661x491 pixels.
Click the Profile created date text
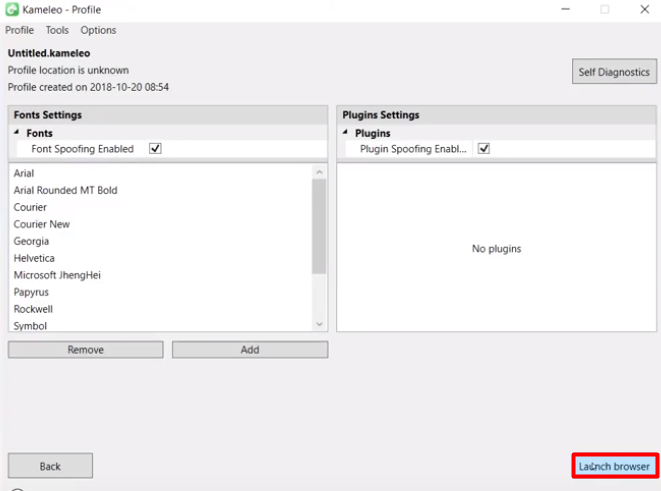[88, 87]
